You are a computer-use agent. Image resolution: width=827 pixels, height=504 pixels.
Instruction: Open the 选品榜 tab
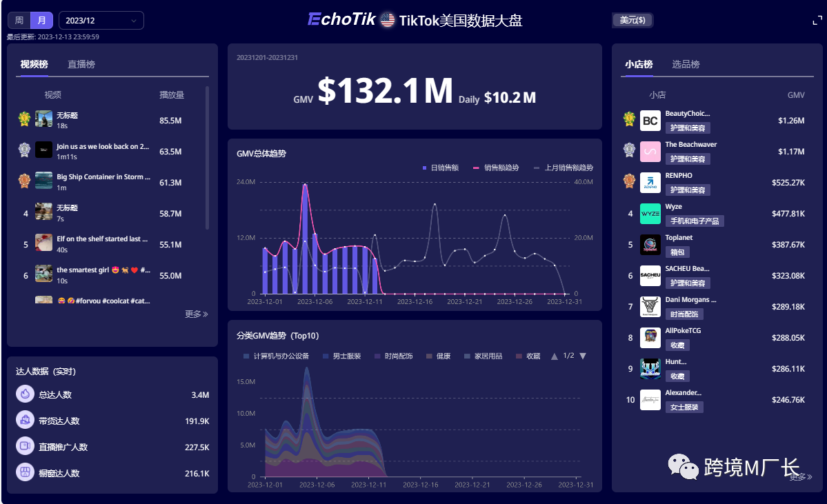pyautogui.click(x=686, y=64)
